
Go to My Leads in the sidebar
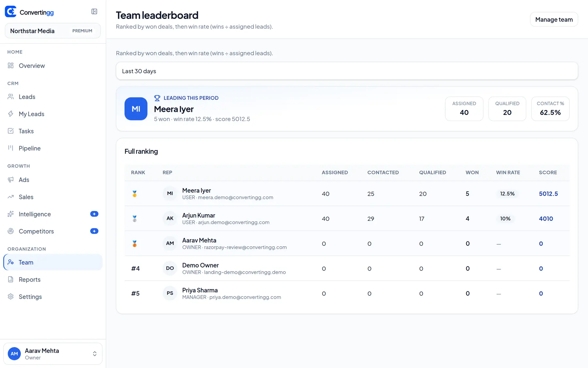(53, 114)
